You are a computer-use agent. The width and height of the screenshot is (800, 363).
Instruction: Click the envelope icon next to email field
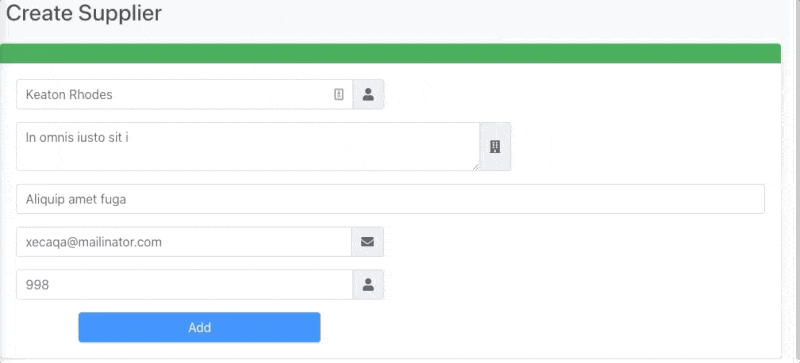(x=367, y=241)
